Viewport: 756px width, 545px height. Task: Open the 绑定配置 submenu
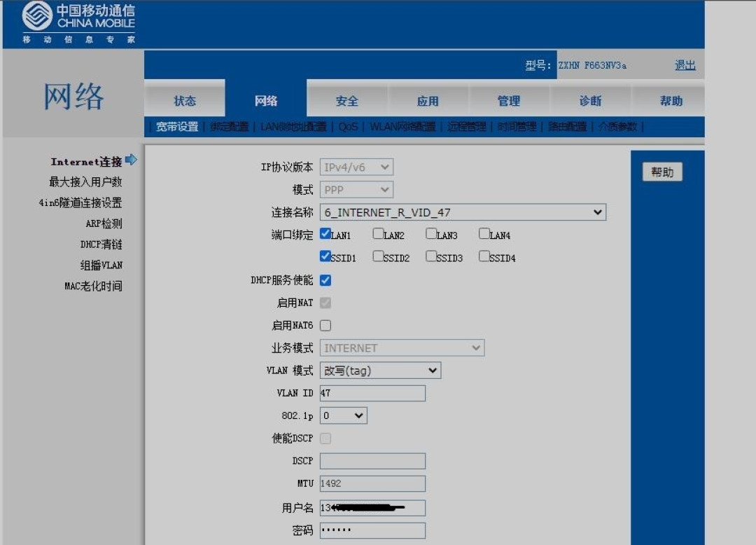(x=230, y=127)
